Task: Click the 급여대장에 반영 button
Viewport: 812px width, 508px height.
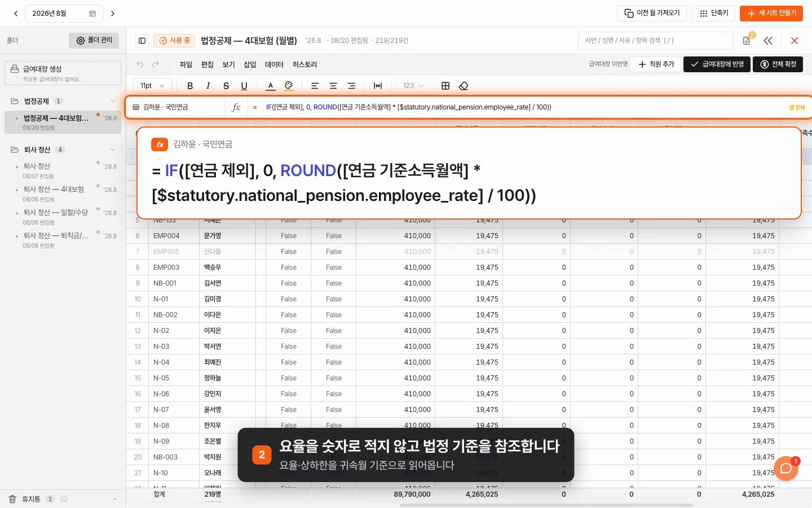Action: click(x=717, y=64)
